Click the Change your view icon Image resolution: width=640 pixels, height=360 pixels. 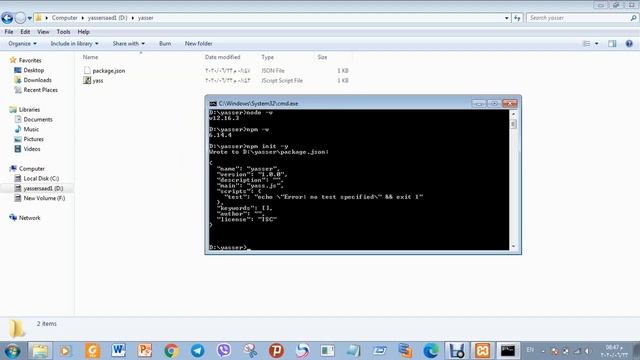click(x=586, y=43)
